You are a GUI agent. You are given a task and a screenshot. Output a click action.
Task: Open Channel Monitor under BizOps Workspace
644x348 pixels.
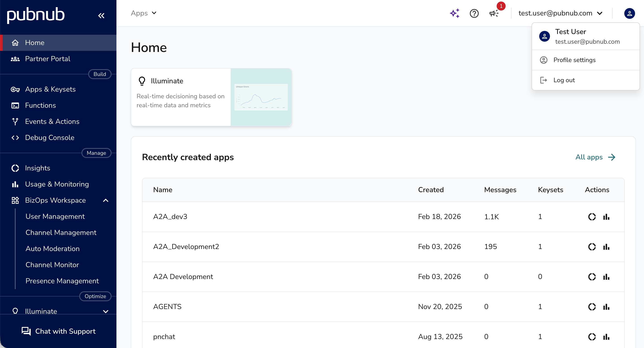coord(52,264)
